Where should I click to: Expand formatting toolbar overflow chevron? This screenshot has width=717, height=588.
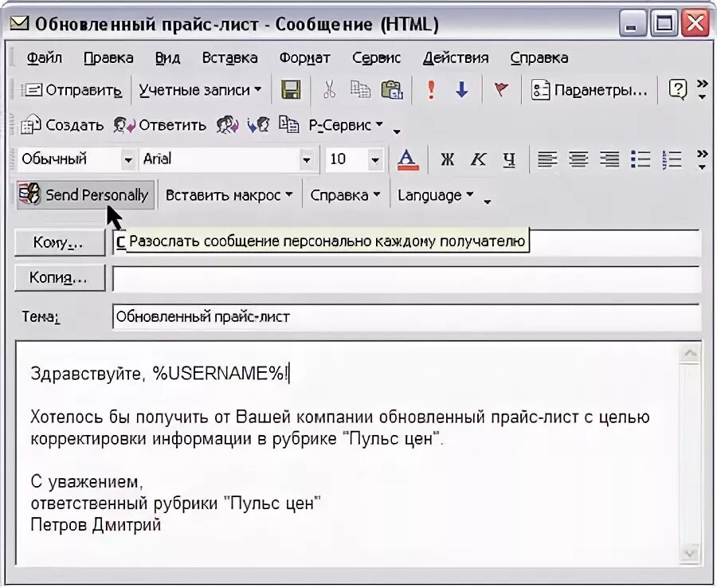[x=702, y=159]
